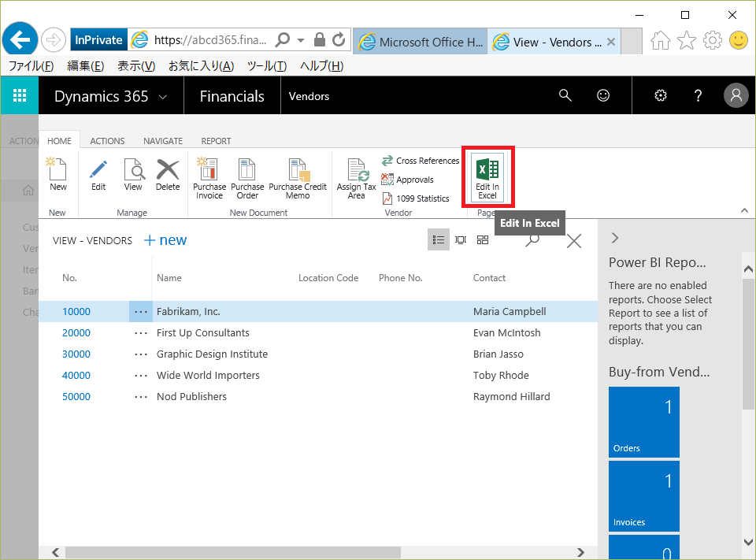Click the New vendor ribbon icon
The height and width of the screenshot is (560, 756).
57,174
